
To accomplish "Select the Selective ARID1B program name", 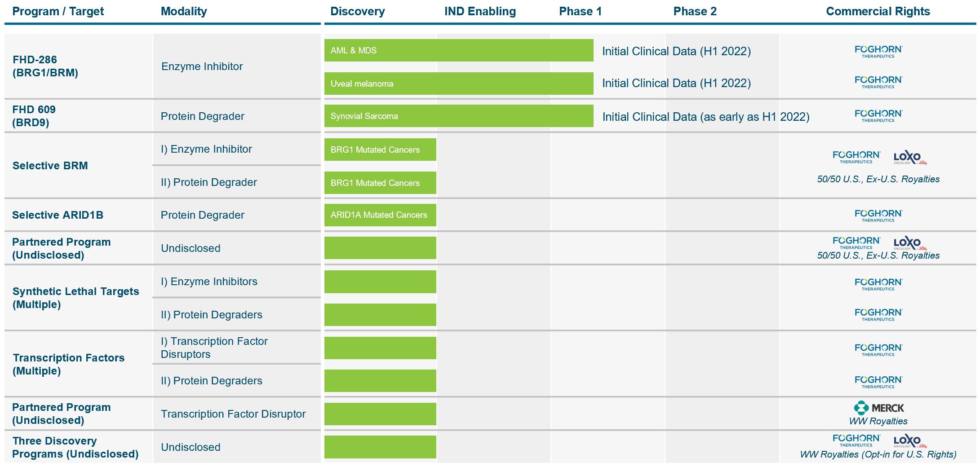I will [x=58, y=215].
